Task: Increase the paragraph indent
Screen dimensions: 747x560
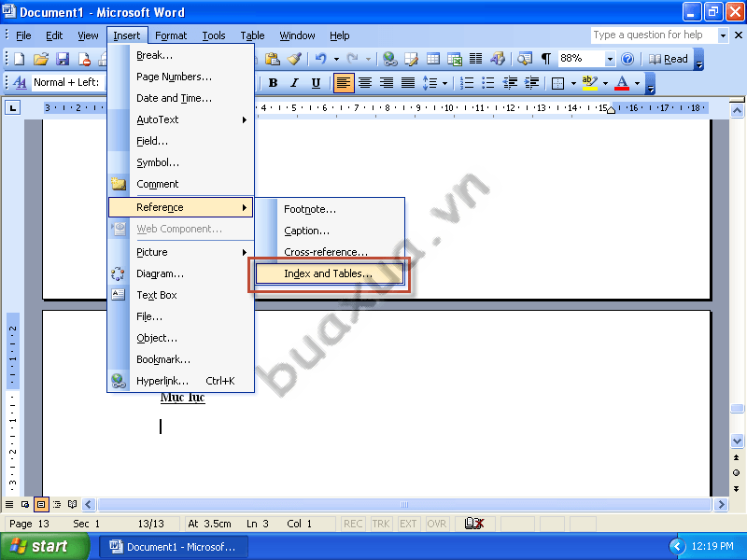Action: (x=531, y=83)
